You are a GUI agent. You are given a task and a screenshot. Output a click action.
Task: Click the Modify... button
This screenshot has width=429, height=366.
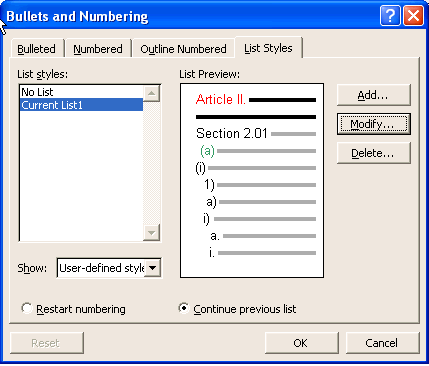(373, 124)
